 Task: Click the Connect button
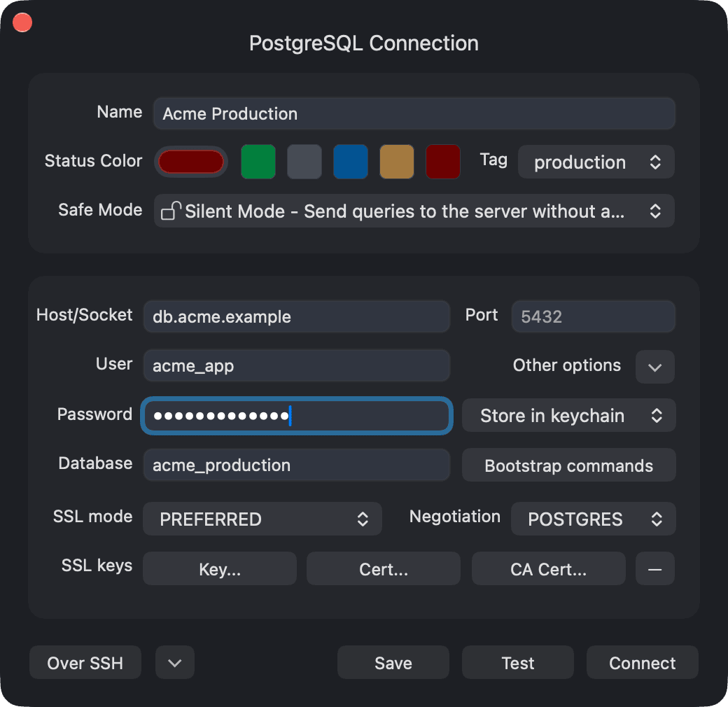click(x=643, y=662)
